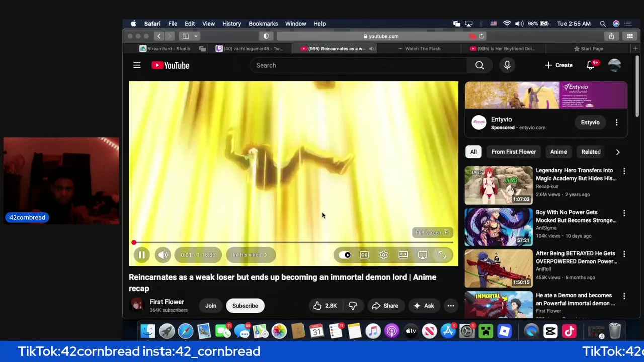
Task: Go back in Safari
Action: (159, 36)
